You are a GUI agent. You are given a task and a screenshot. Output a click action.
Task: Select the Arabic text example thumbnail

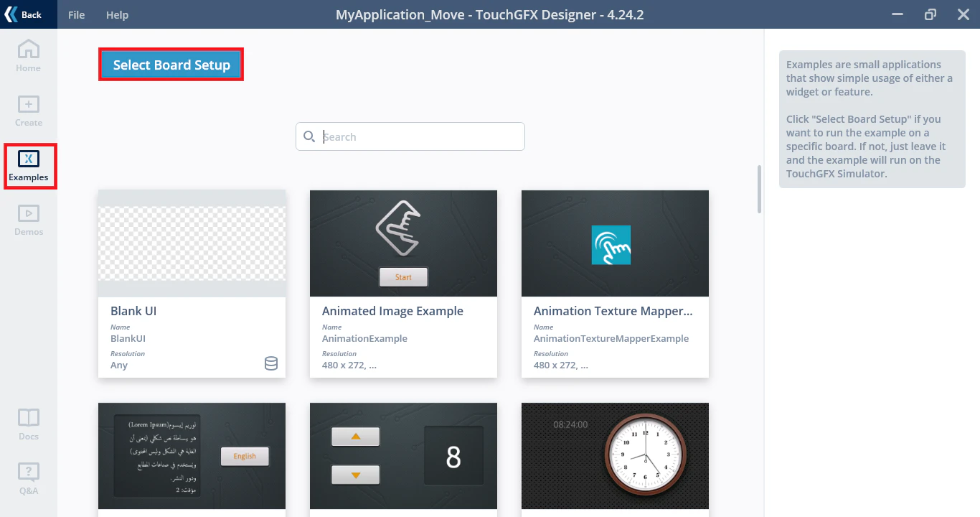pos(192,456)
